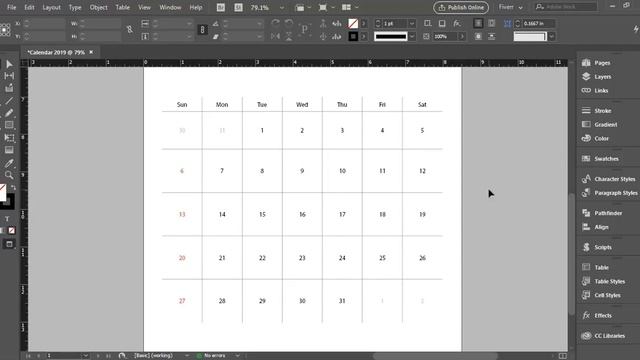The width and height of the screenshot is (640, 360).
Task: Open the Stock (St) icon
Action: (238, 7)
